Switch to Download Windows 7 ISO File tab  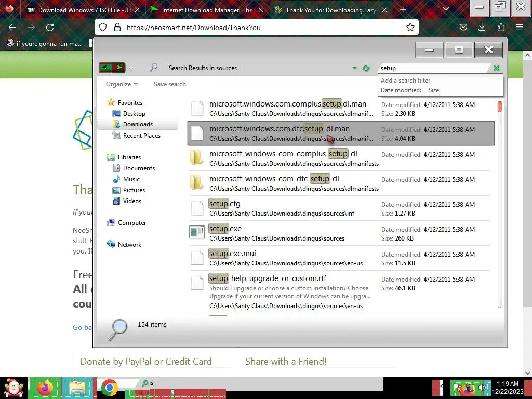click(x=84, y=10)
